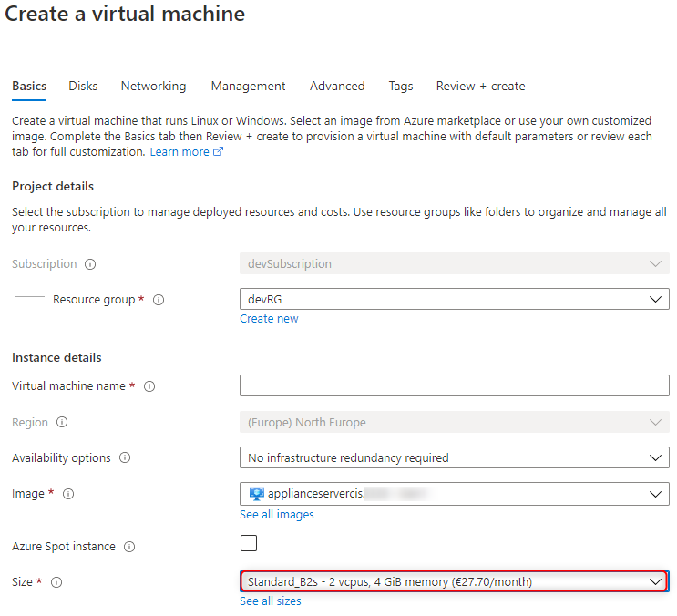Click external link icon after Learn more
Screen dimensions: 677x616
pyautogui.click(x=219, y=151)
